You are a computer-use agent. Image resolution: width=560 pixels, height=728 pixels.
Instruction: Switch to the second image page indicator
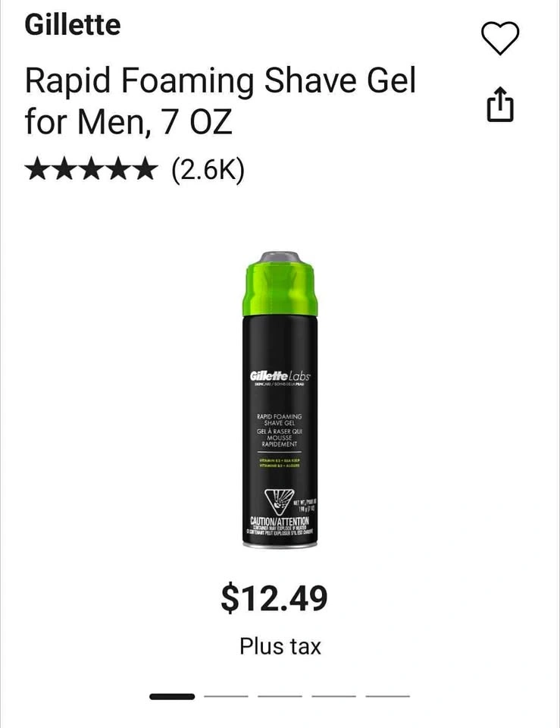point(226,696)
